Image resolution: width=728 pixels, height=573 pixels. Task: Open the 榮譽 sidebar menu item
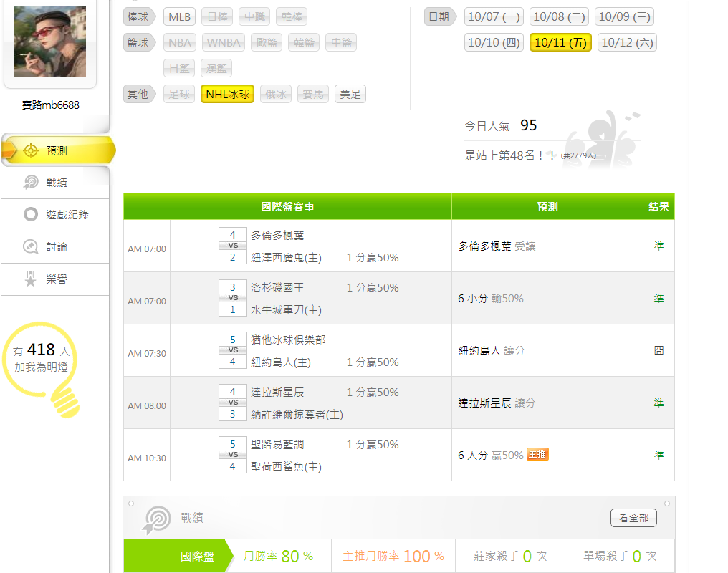(x=55, y=279)
